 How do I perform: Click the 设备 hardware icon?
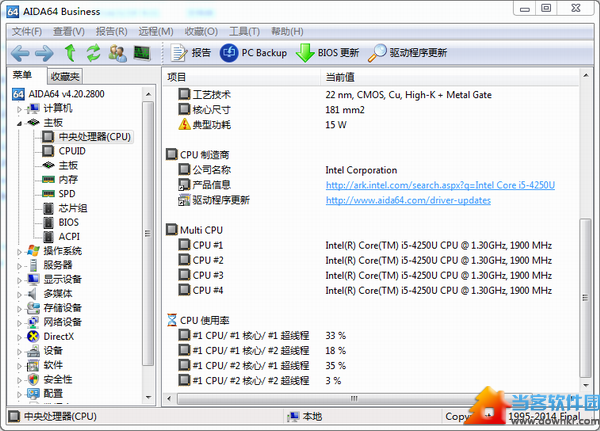33,351
